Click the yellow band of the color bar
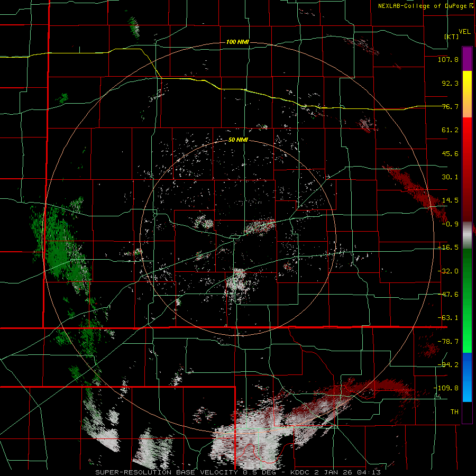Image resolution: width=476 pixels, height=476 pixels. pos(467,94)
